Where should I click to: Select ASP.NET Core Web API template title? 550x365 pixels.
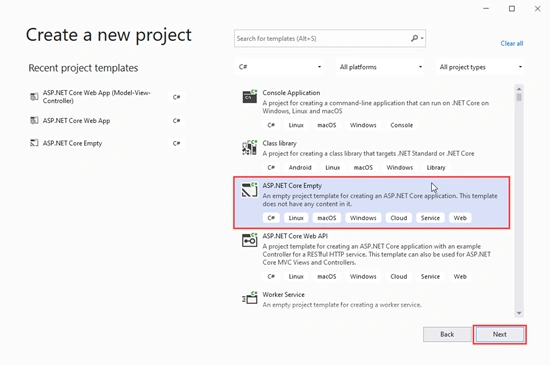[x=295, y=236]
